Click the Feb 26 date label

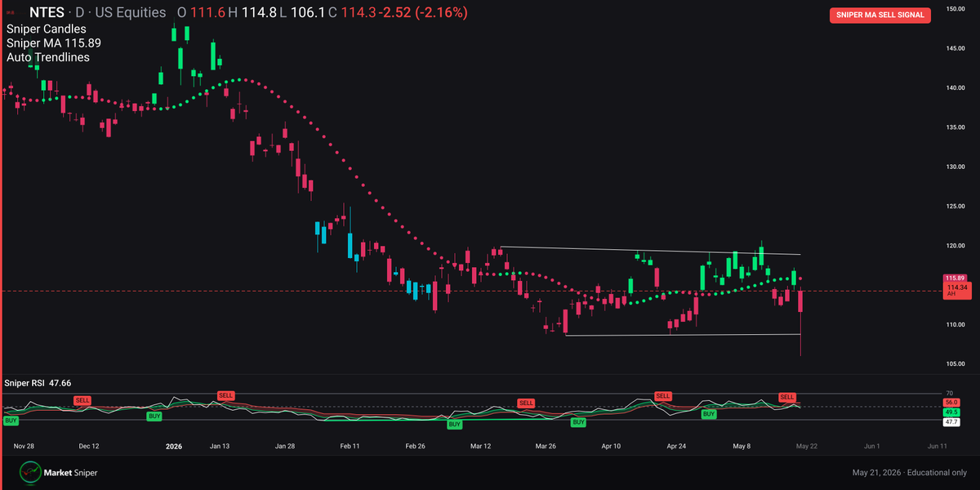point(416,447)
